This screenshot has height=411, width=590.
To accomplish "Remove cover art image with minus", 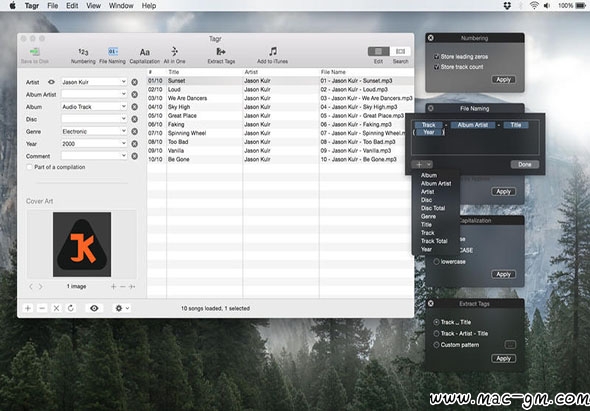I will pyautogui.click(x=122, y=287).
